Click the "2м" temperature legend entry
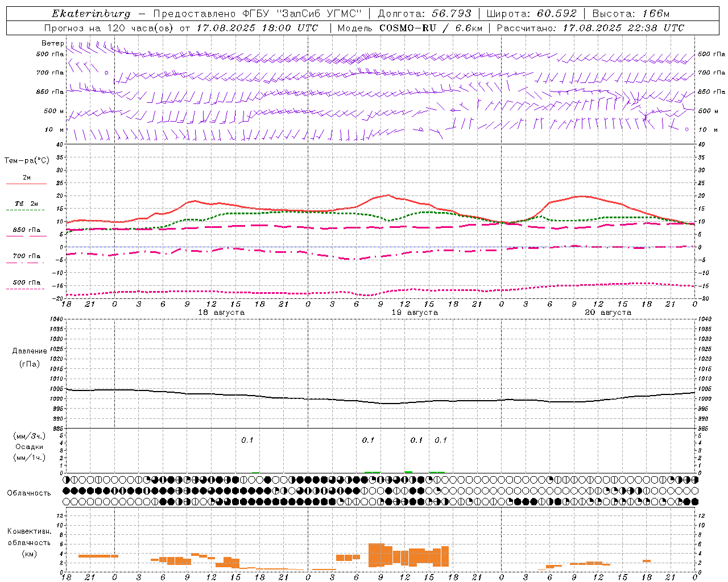 click(x=27, y=177)
